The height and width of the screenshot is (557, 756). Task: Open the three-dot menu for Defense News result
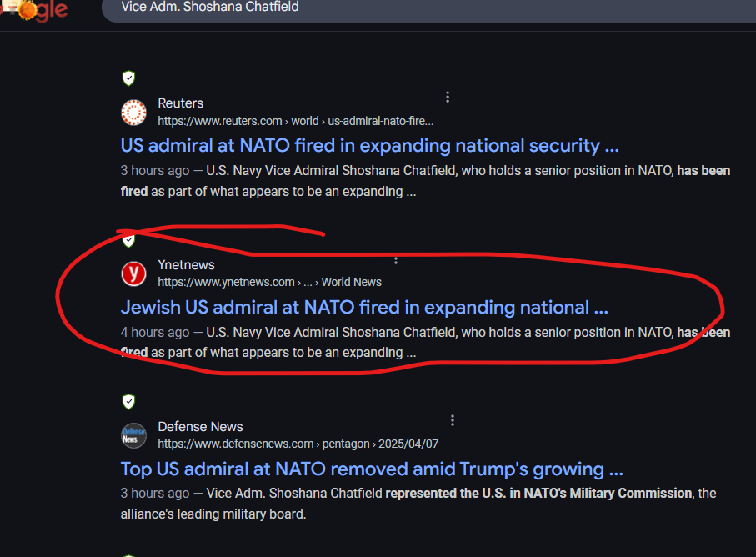click(453, 420)
